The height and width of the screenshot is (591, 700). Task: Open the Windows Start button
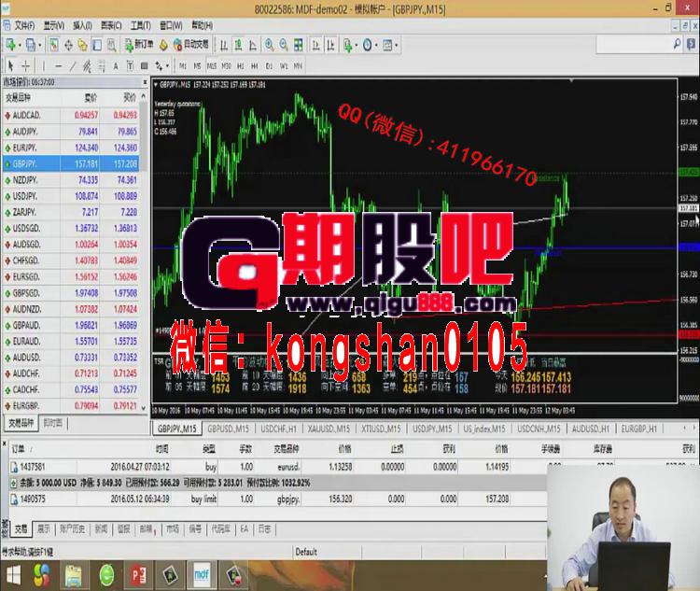pos(13,575)
